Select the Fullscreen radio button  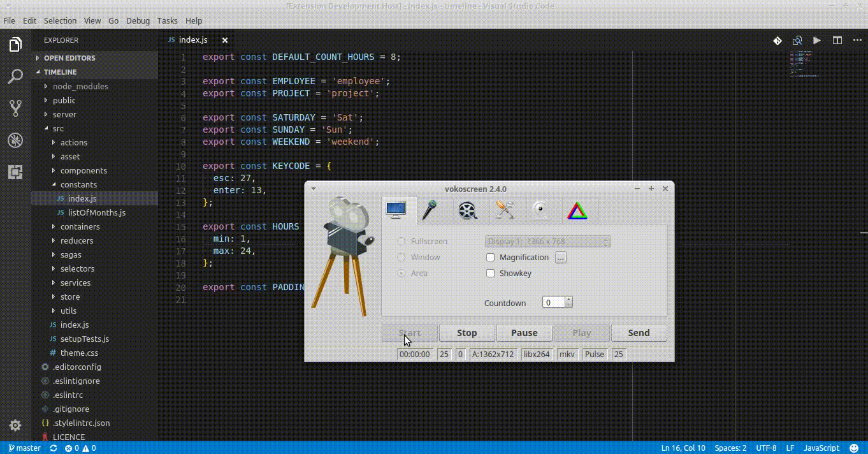tap(401, 242)
